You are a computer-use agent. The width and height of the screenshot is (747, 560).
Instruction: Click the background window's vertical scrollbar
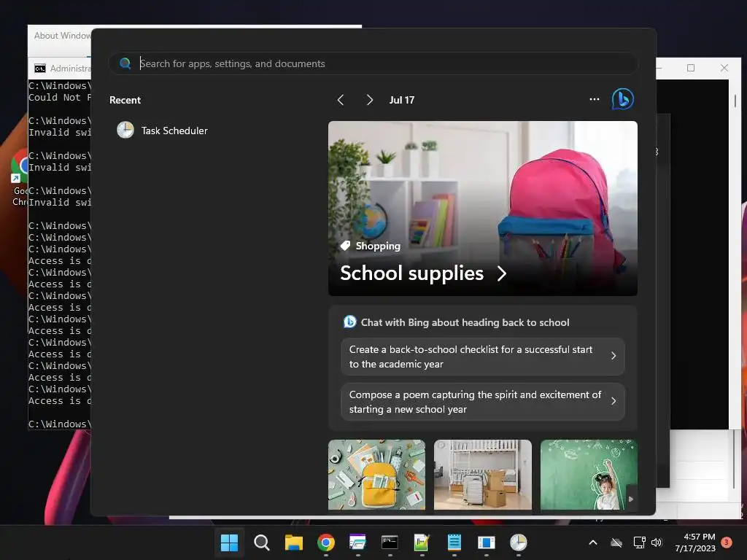pyautogui.click(x=735, y=101)
